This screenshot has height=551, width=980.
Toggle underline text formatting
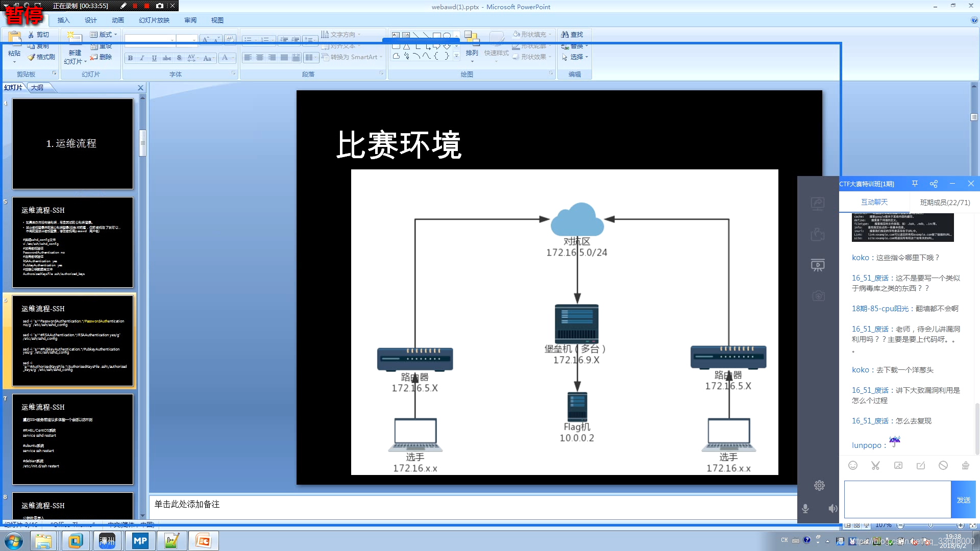[x=154, y=58]
